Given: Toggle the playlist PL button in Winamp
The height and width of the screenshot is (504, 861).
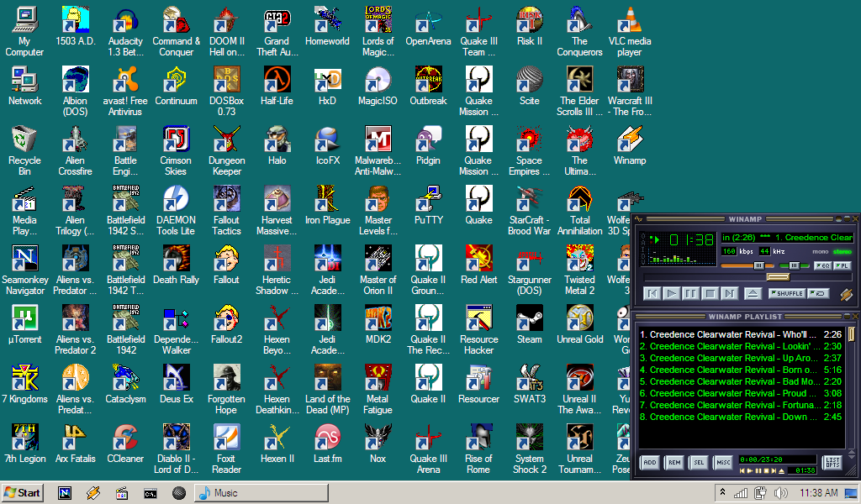Looking at the screenshot, I should (842, 265).
